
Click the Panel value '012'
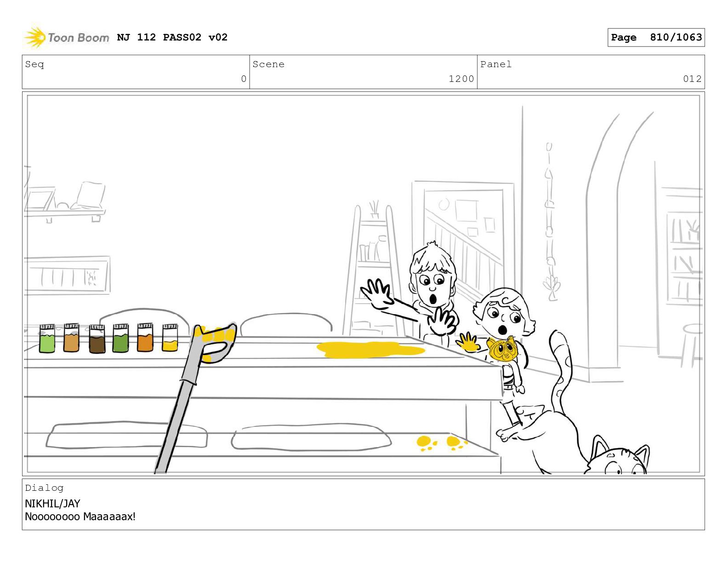coord(692,79)
